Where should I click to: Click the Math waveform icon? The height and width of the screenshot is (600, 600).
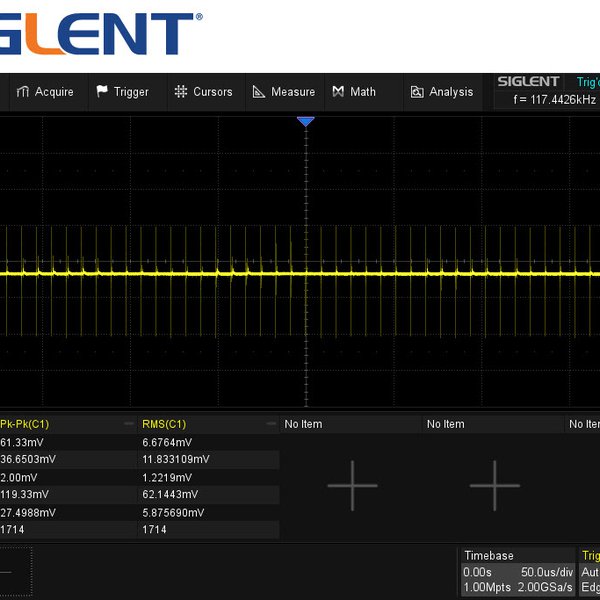click(339, 92)
